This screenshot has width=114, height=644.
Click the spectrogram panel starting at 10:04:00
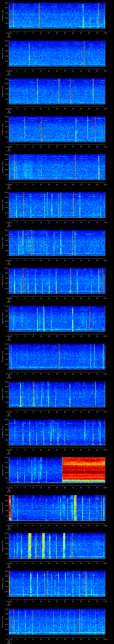(x=57, y=129)
